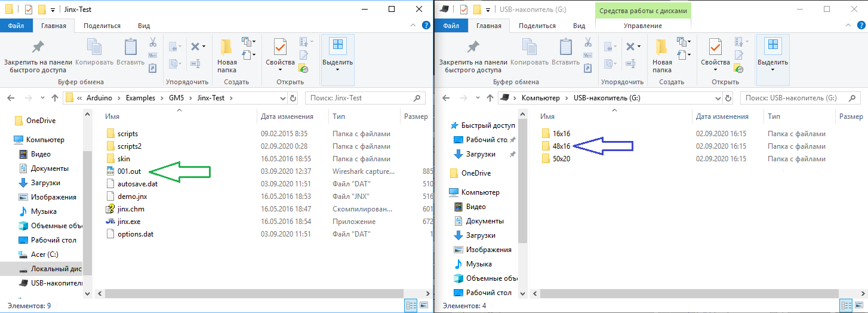Switch to Управление tab in USB-накопитель window

pos(643,26)
